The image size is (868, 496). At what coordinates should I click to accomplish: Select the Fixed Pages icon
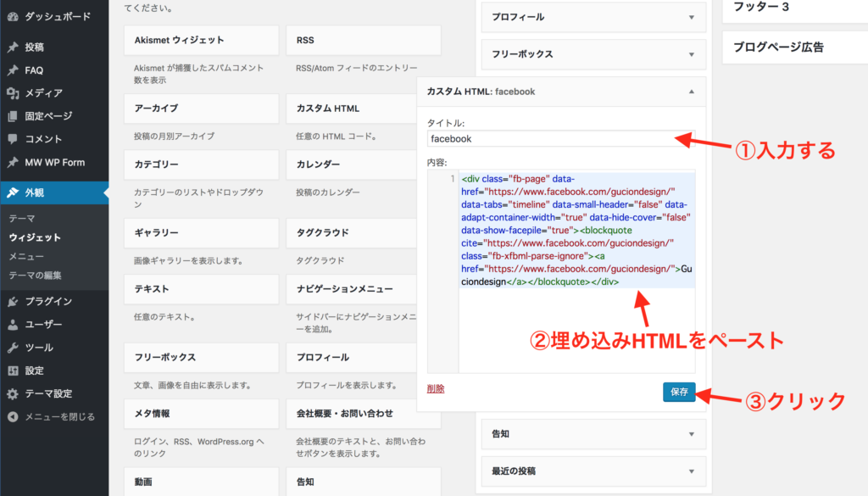(x=13, y=116)
